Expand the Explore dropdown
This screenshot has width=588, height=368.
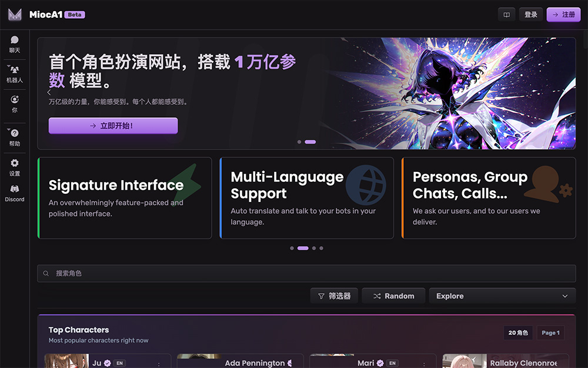point(502,296)
